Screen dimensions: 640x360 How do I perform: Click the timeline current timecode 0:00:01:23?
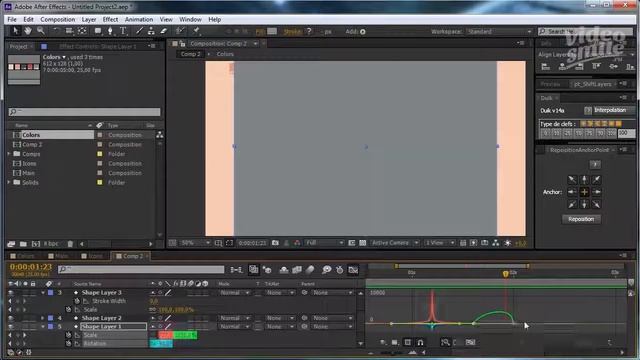point(31,267)
